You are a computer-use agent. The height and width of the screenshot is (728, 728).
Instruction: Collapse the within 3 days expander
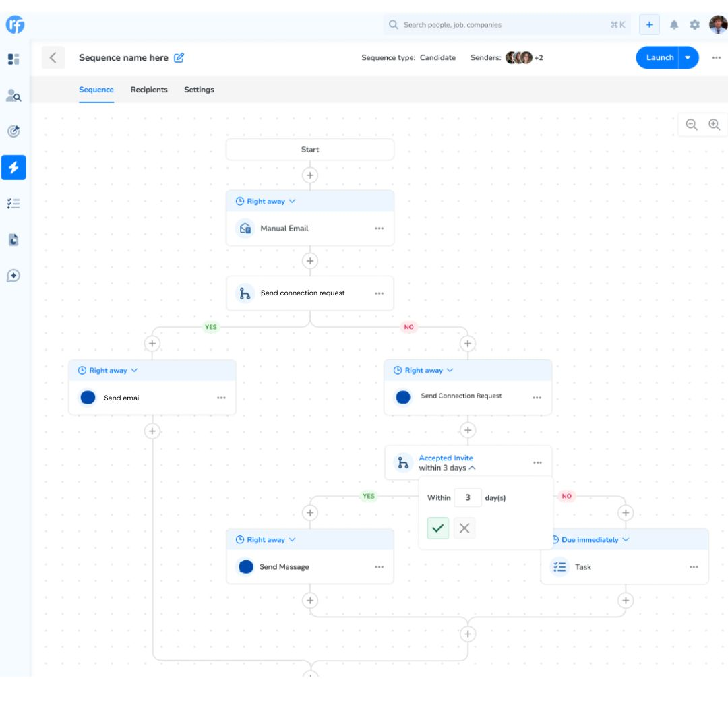[472, 468]
